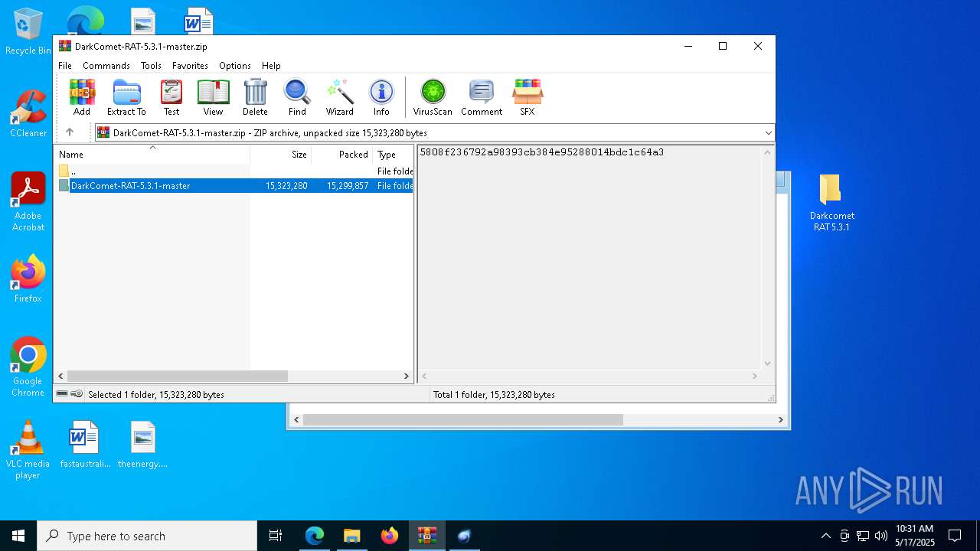Viewport: 980px width, 551px height.
Task: Open the Favorites menu
Action: (190, 66)
